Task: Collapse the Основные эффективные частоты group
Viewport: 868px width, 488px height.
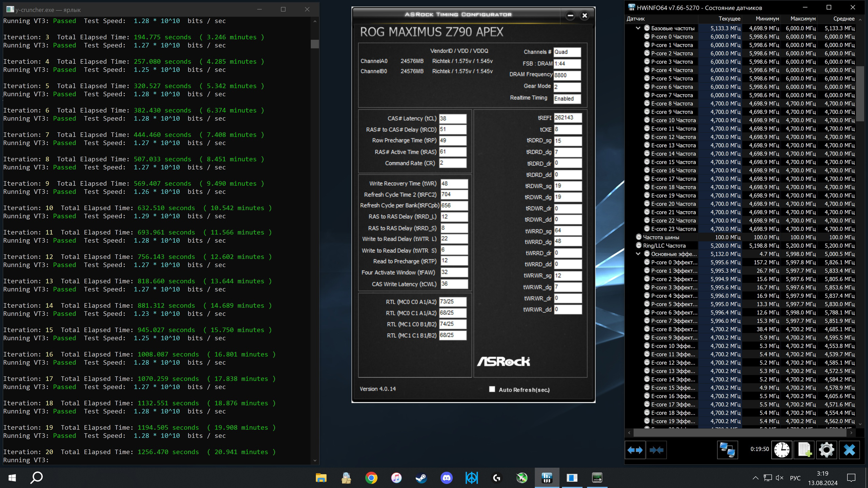Action: 638,254
